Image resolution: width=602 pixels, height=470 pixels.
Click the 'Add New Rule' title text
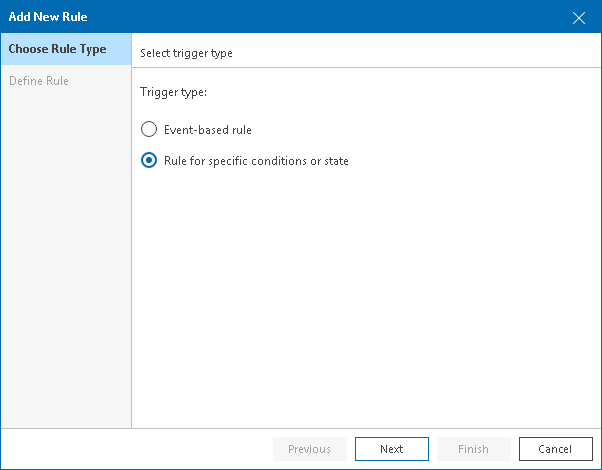(x=48, y=17)
